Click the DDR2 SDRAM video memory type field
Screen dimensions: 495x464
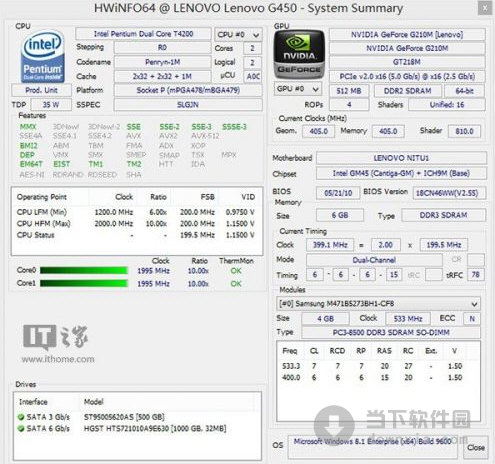[408, 91]
